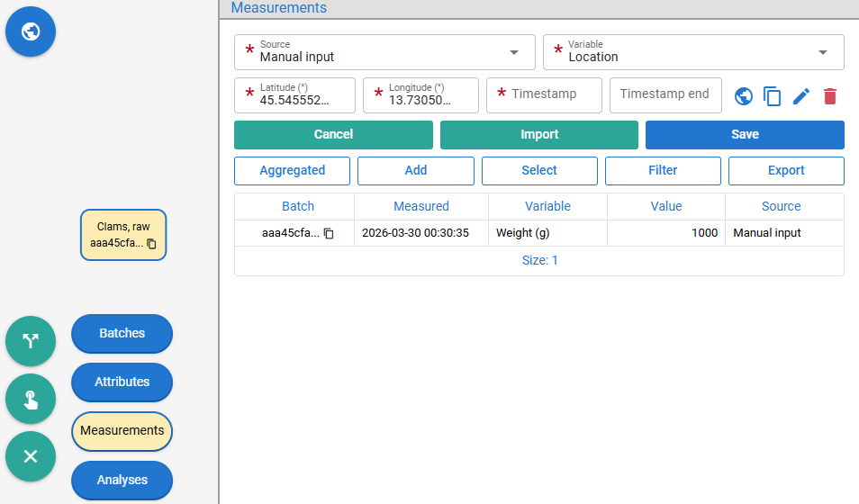Screen dimensions: 859x504
Task: Click the teal X close menu button
Action: tap(31, 456)
